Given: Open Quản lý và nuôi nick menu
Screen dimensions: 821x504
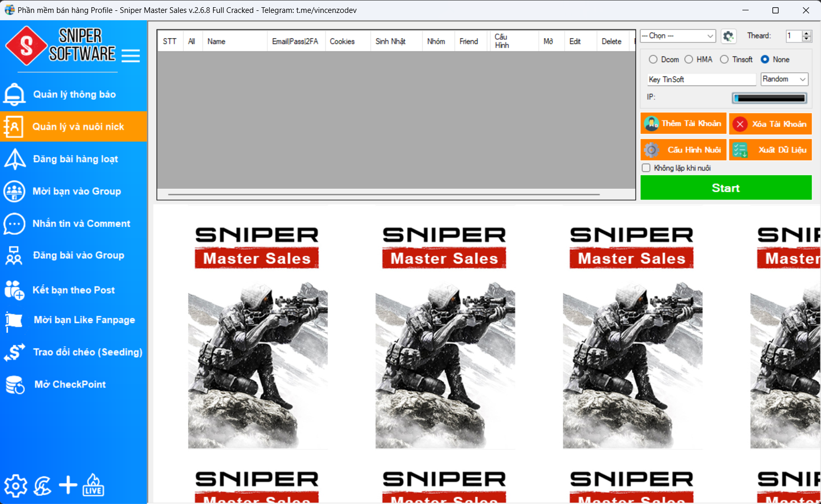Looking at the screenshot, I should pyautogui.click(x=78, y=127).
